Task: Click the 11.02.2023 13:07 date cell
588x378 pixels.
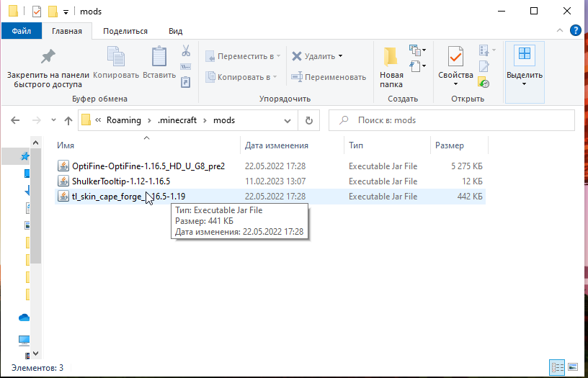Action: click(x=275, y=181)
